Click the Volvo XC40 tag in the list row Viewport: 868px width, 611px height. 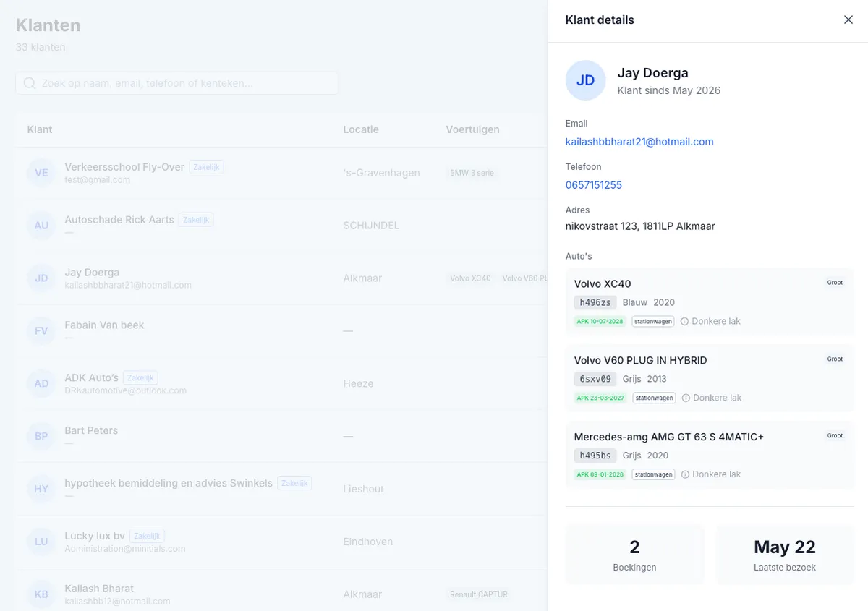(470, 278)
